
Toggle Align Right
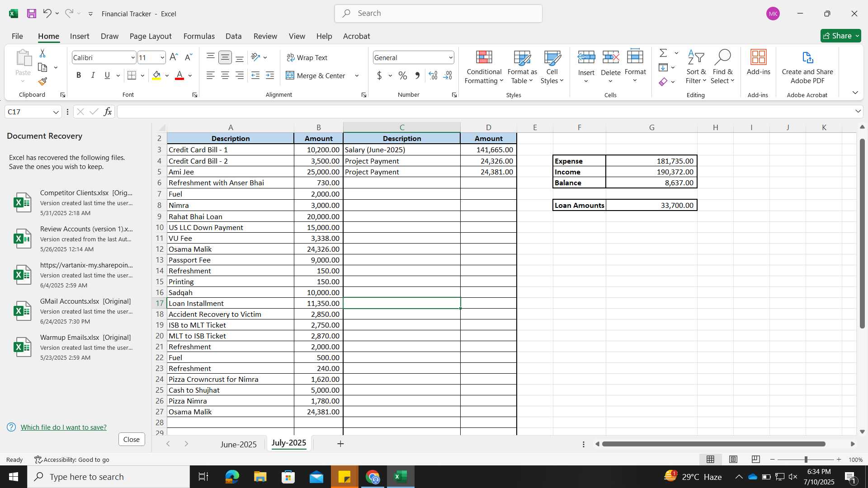240,75
